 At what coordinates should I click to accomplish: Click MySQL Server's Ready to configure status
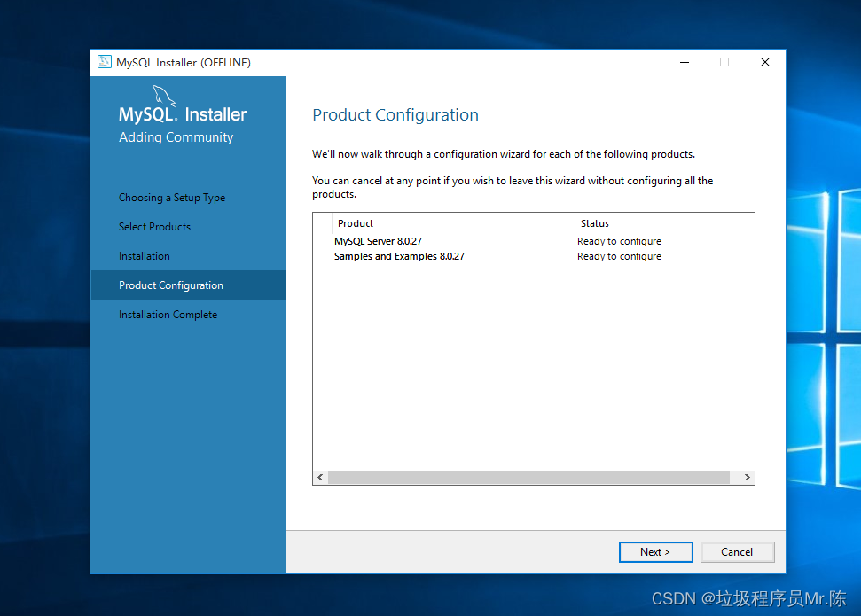(619, 241)
